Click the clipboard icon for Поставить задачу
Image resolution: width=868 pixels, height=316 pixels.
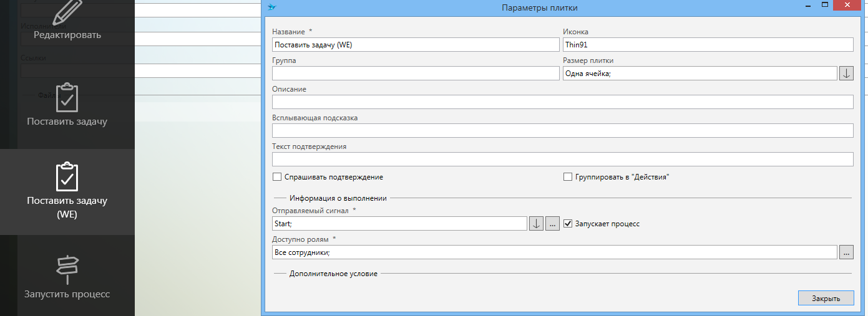[67, 97]
